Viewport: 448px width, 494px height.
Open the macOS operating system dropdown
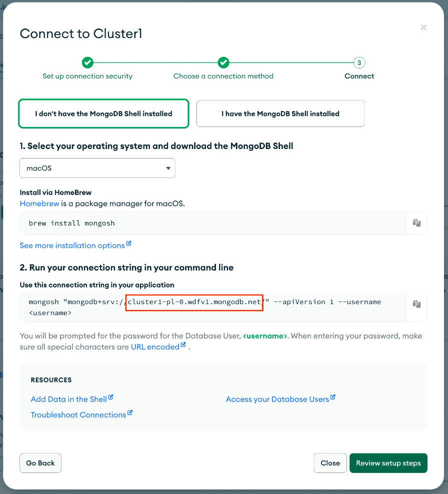pyautogui.click(x=97, y=168)
